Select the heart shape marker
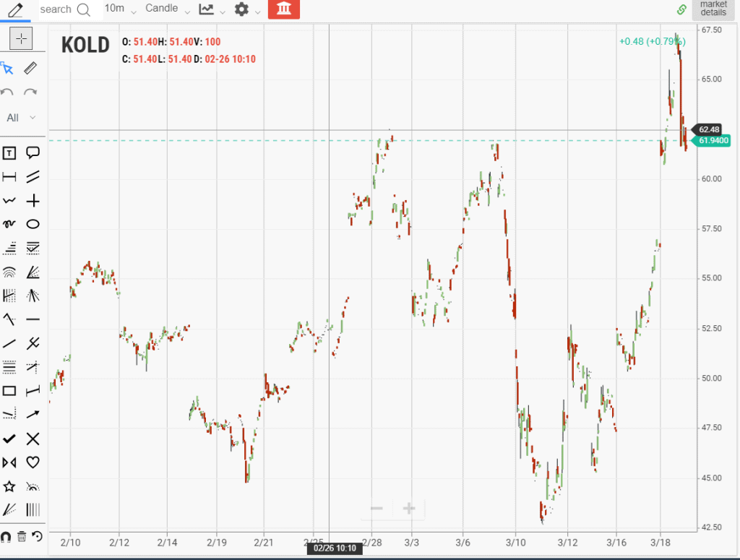This screenshot has height=560, width=740. [x=33, y=462]
